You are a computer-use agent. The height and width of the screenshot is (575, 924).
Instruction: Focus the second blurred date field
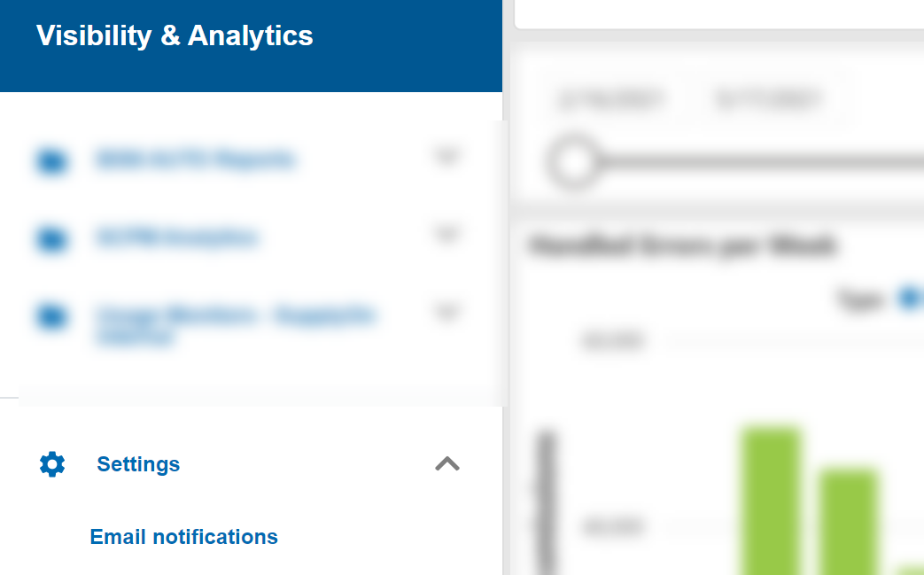coord(768,99)
